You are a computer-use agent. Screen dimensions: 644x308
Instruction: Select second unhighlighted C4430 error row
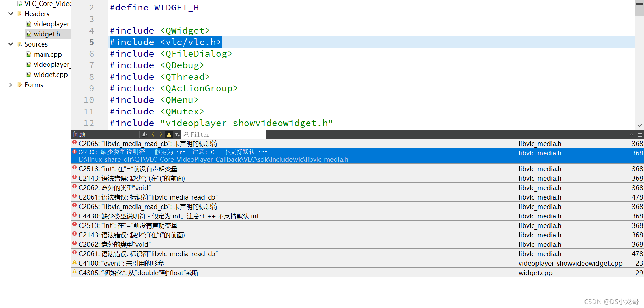357,216
